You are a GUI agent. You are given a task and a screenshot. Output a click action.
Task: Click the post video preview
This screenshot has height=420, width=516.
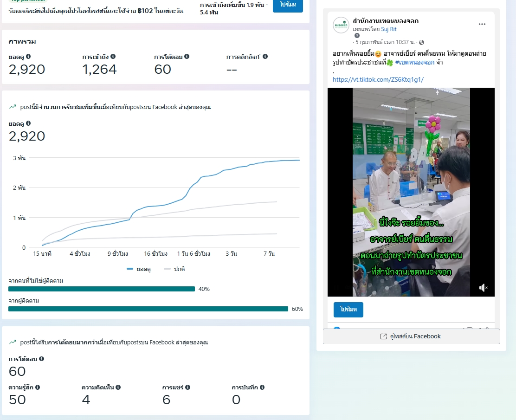coord(411,192)
